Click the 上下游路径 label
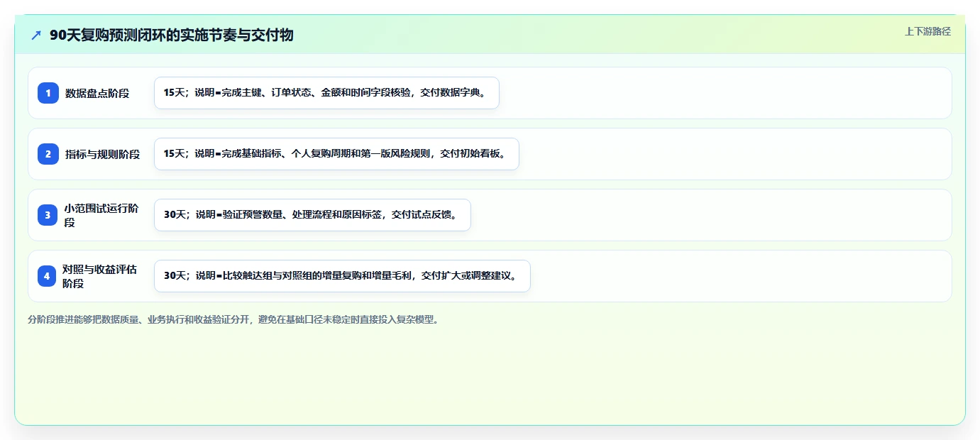Viewport: 980px width, 440px height. pyautogui.click(x=927, y=31)
